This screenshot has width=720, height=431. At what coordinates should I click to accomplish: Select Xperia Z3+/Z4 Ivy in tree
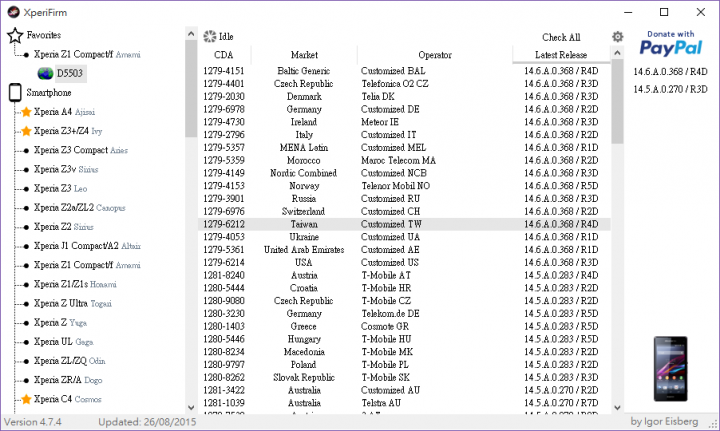click(68, 131)
